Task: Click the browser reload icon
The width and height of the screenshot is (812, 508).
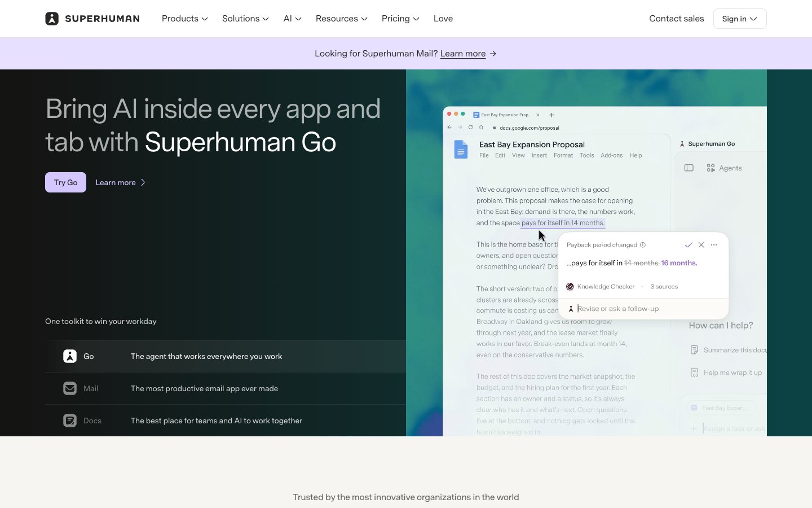Action: click(470, 128)
